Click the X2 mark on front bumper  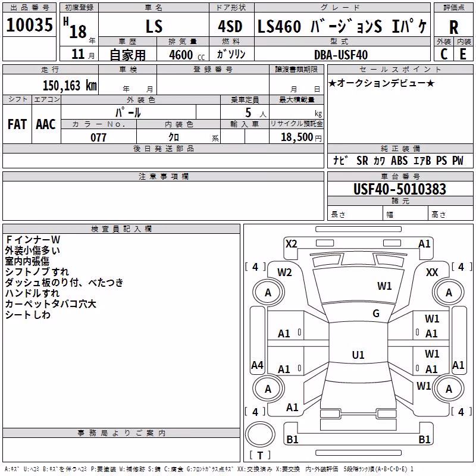(x=292, y=244)
